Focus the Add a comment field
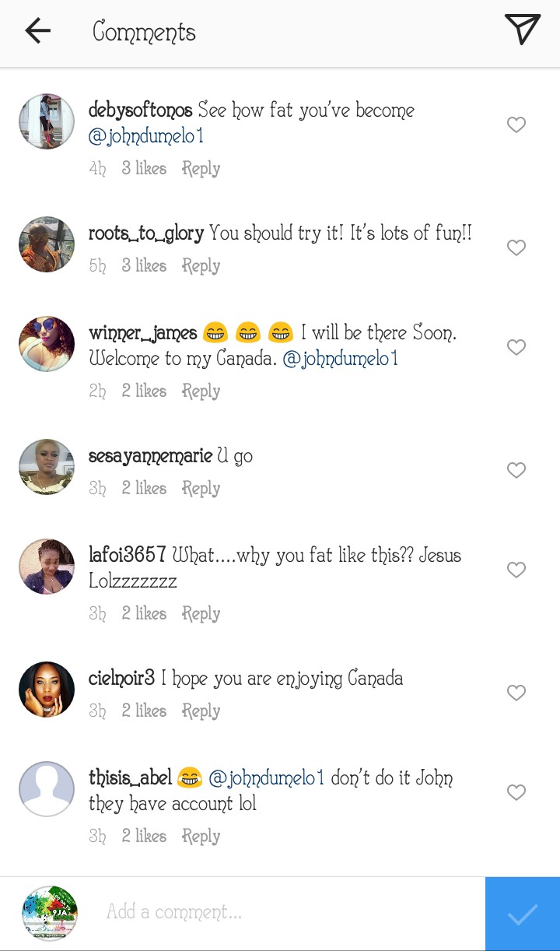The width and height of the screenshot is (560, 951). point(288,912)
